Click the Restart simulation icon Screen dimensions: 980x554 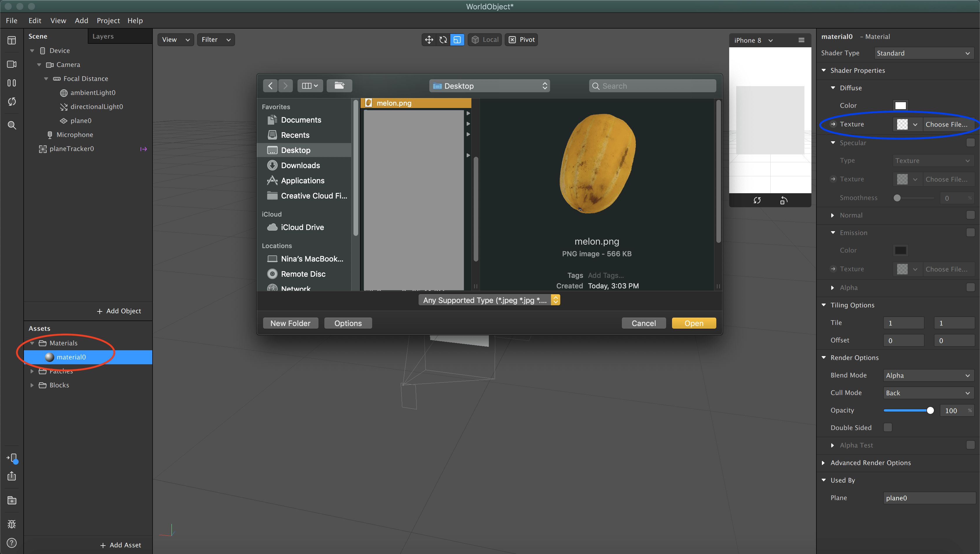[11, 102]
